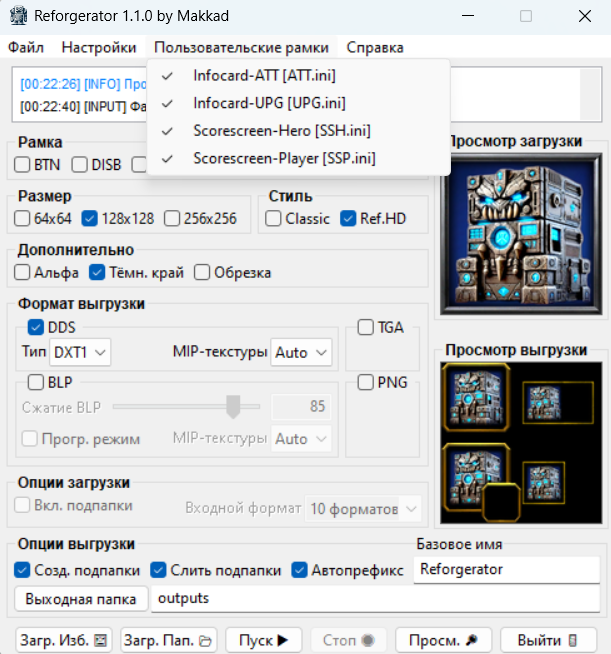Viewport: 611px width, 654px height.
Task: Open the Файл menu
Action: pyautogui.click(x=26, y=48)
